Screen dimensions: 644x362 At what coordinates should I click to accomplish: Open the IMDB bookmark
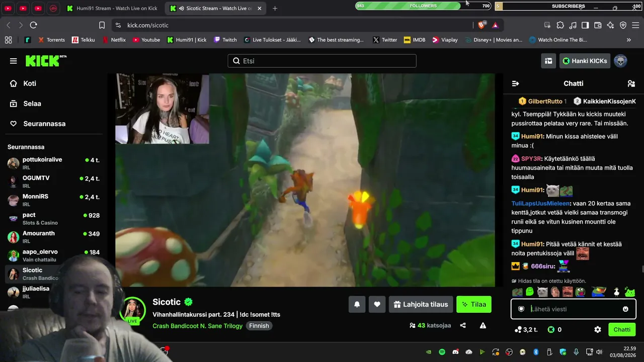415,40
